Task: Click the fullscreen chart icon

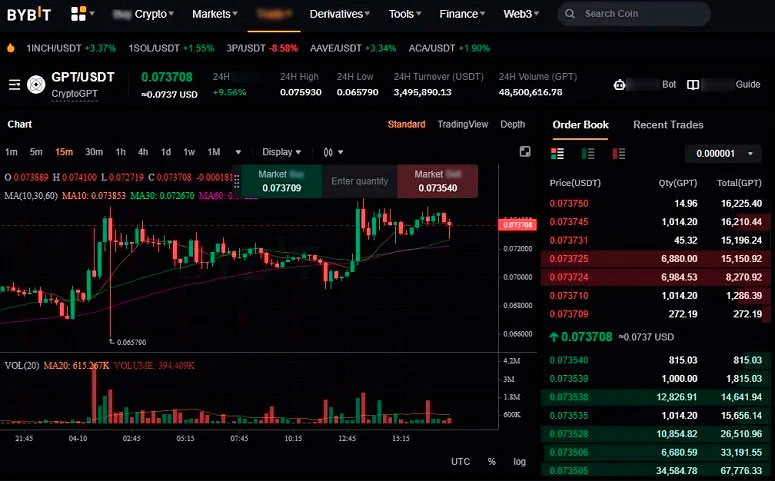Action: (525, 152)
